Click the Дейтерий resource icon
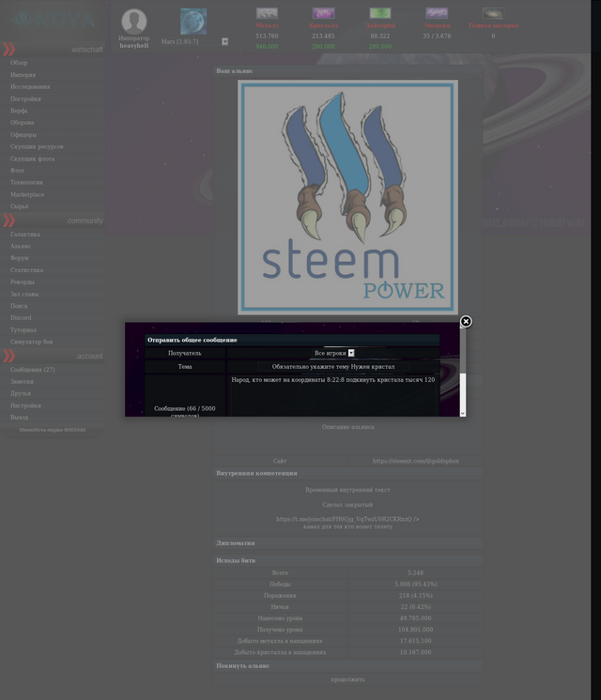 [x=380, y=13]
